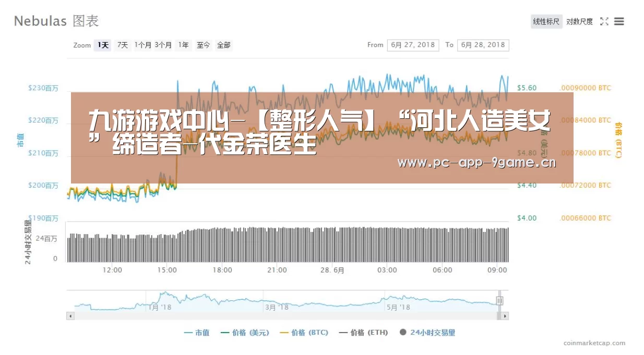This screenshot has width=644, height=355.
Task: Click the $200百万 market cap axis label
Action: pyautogui.click(x=43, y=186)
